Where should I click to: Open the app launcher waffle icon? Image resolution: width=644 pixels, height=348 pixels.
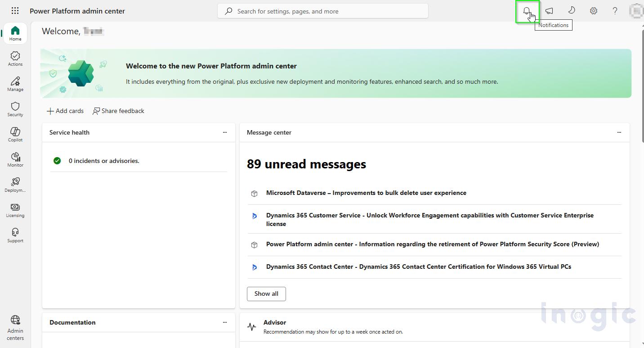(15, 11)
